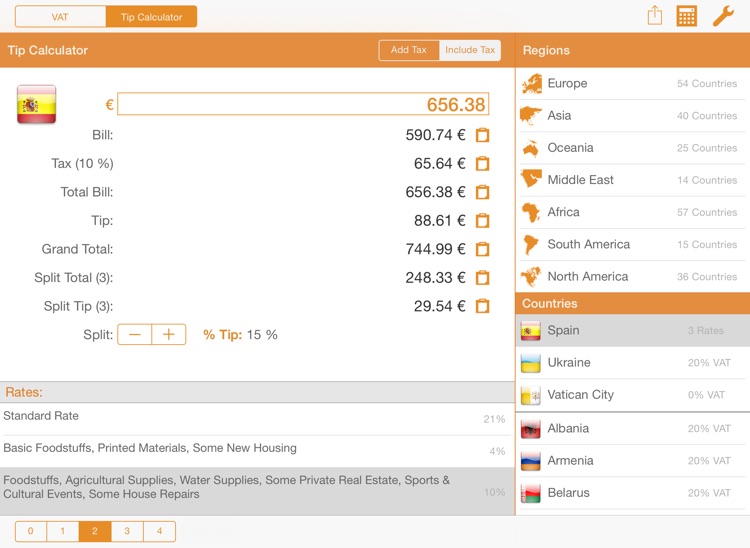Copy the Grand Total amount to clipboard
This screenshot has height=548, width=750.
pyautogui.click(x=482, y=249)
